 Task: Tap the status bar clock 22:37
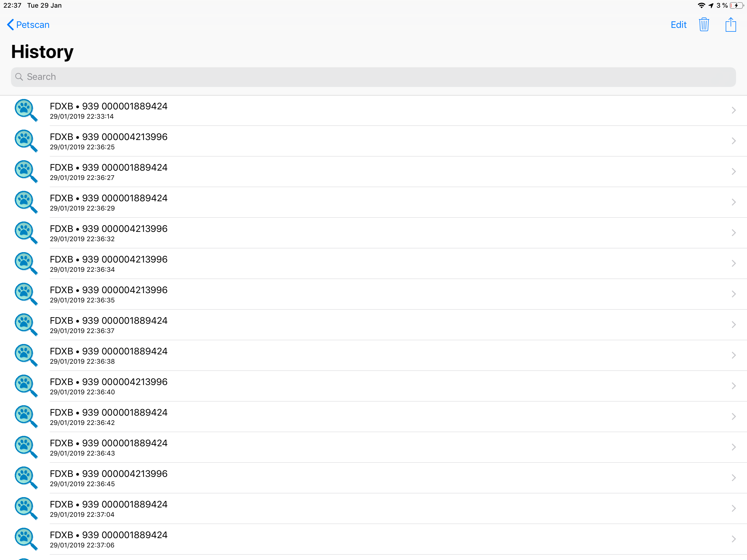point(12,5)
